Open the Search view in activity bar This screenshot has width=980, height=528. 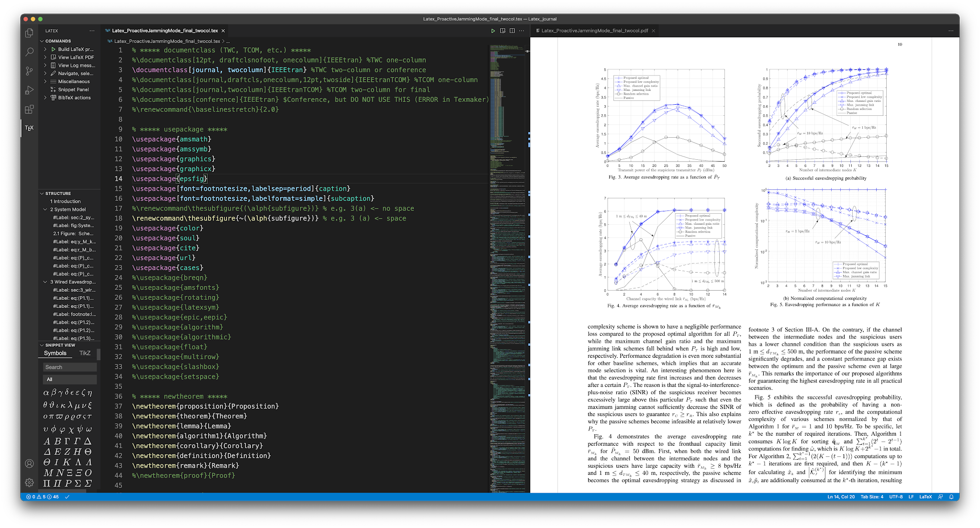click(x=29, y=52)
